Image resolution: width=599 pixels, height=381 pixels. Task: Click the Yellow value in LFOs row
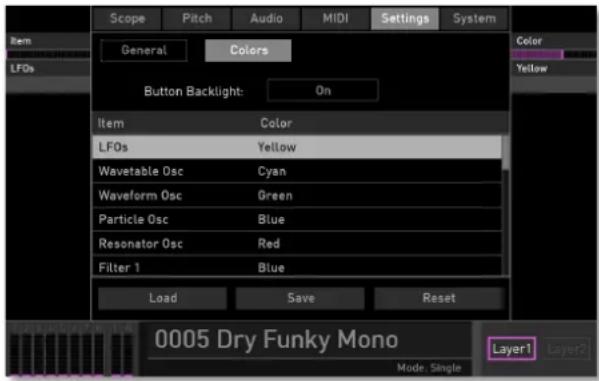(x=277, y=147)
